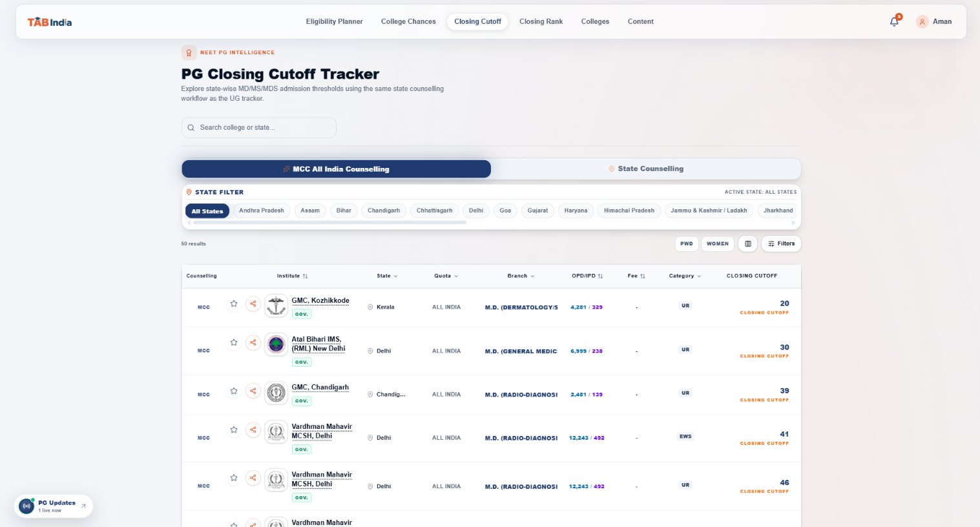The width and height of the screenshot is (980, 527).
Task: Open the column visibility icon
Action: tap(747, 243)
